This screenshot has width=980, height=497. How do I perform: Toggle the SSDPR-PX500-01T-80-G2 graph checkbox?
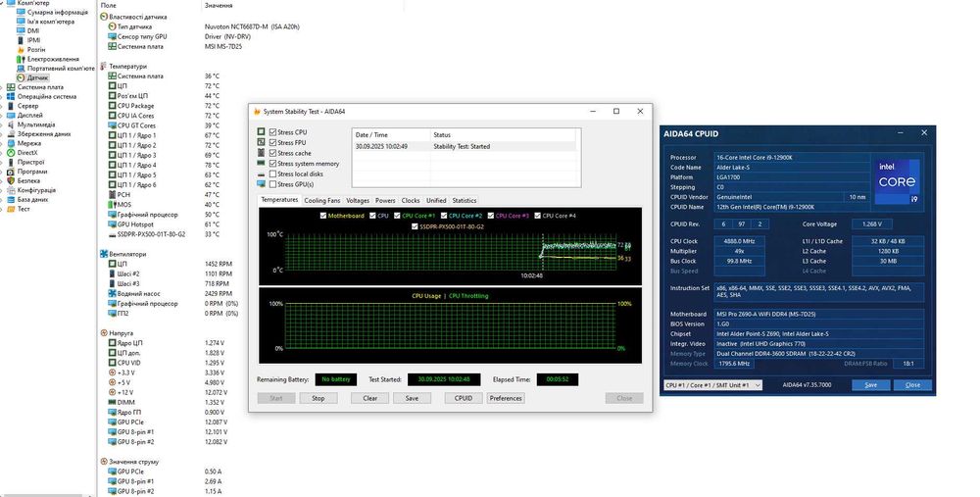tap(415, 226)
